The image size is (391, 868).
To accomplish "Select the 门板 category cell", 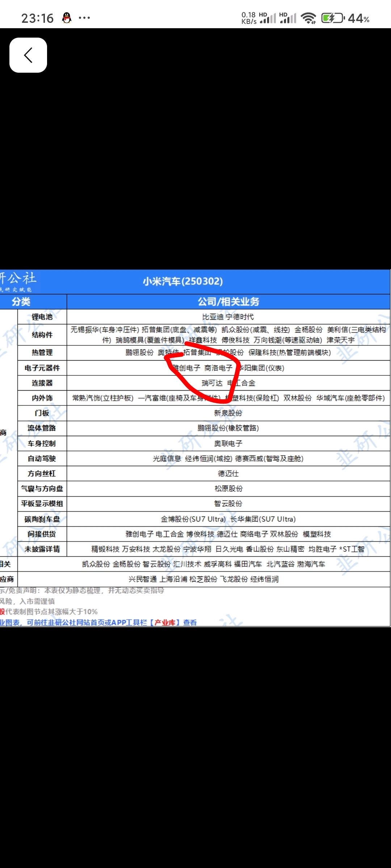I will [x=42, y=413].
